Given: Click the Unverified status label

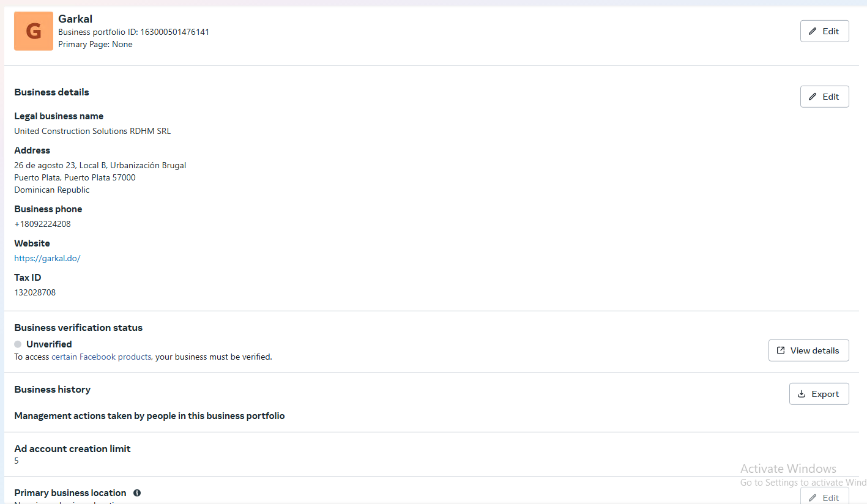Looking at the screenshot, I should click(49, 344).
